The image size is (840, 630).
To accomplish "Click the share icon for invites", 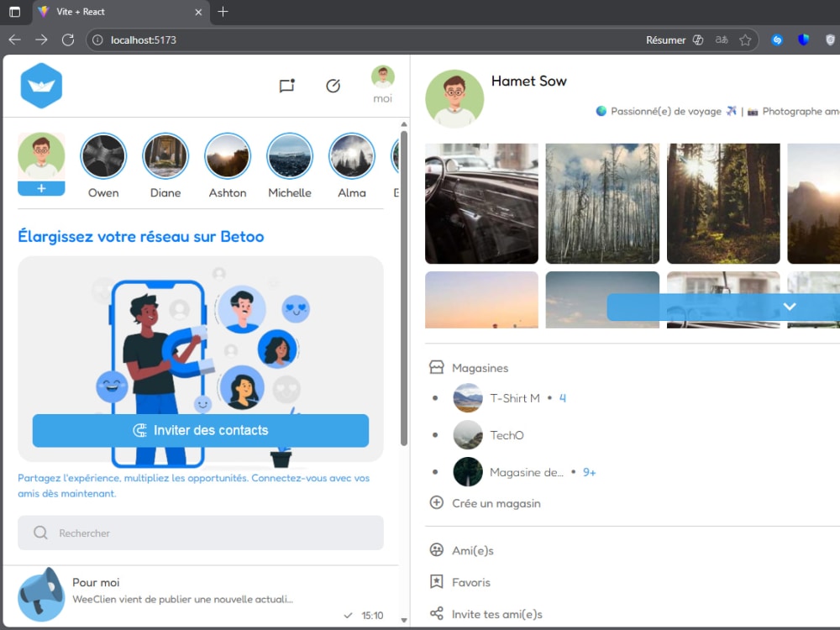I will click(437, 613).
